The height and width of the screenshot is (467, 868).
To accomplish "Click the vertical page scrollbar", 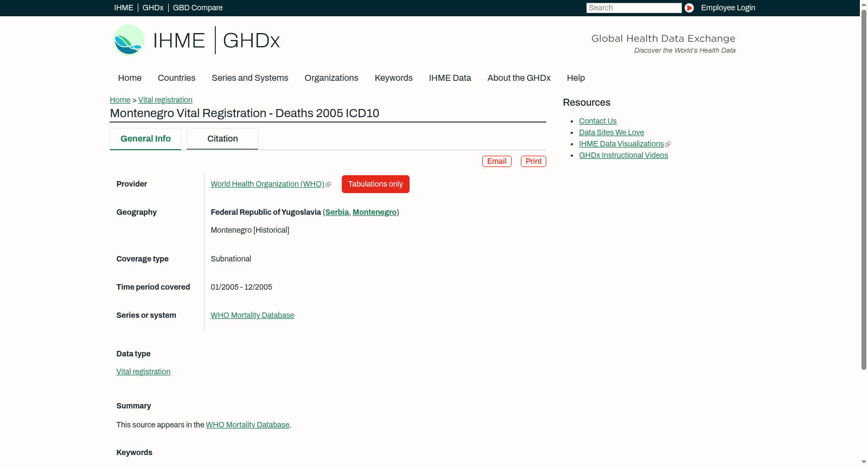I will [x=864, y=189].
